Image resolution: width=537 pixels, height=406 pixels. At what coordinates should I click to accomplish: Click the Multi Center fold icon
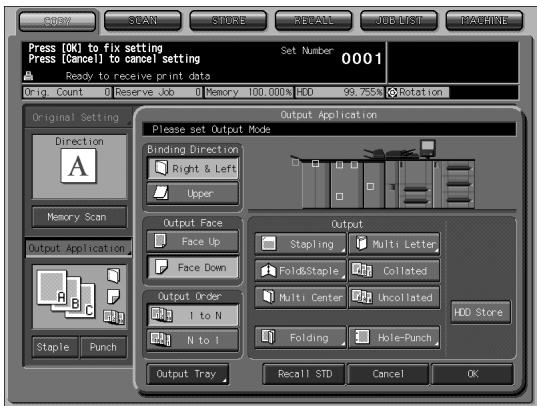pos(268,297)
